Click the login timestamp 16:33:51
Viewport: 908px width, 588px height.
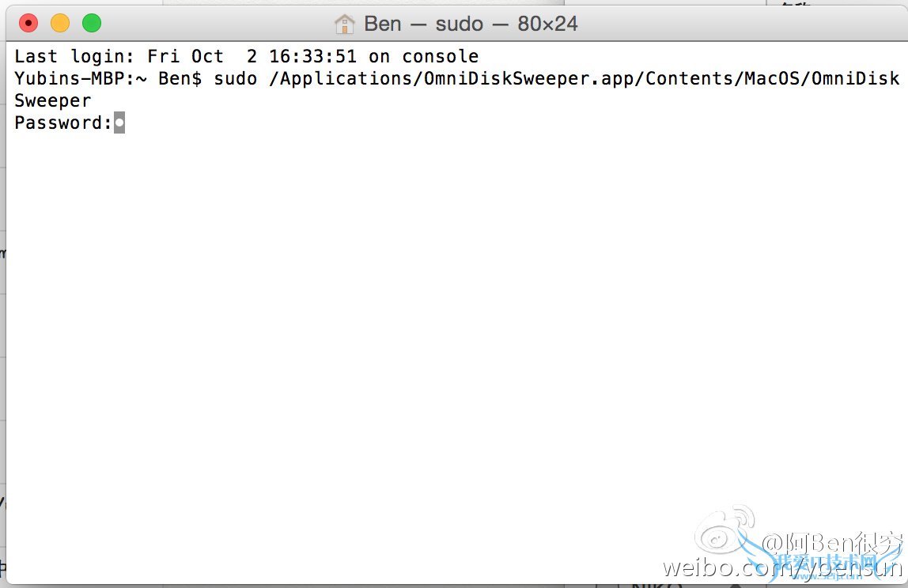click(x=312, y=57)
